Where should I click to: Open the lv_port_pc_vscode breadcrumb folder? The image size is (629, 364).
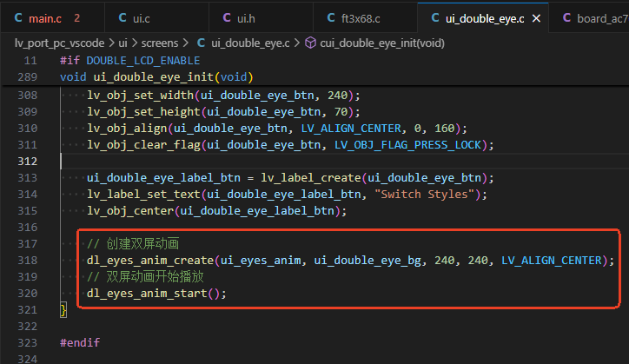[59, 43]
